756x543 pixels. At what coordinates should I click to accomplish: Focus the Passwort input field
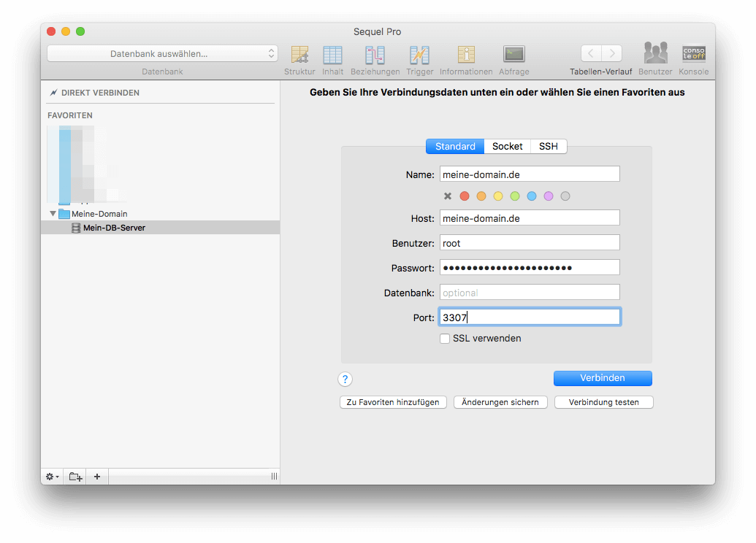pos(530,268)
